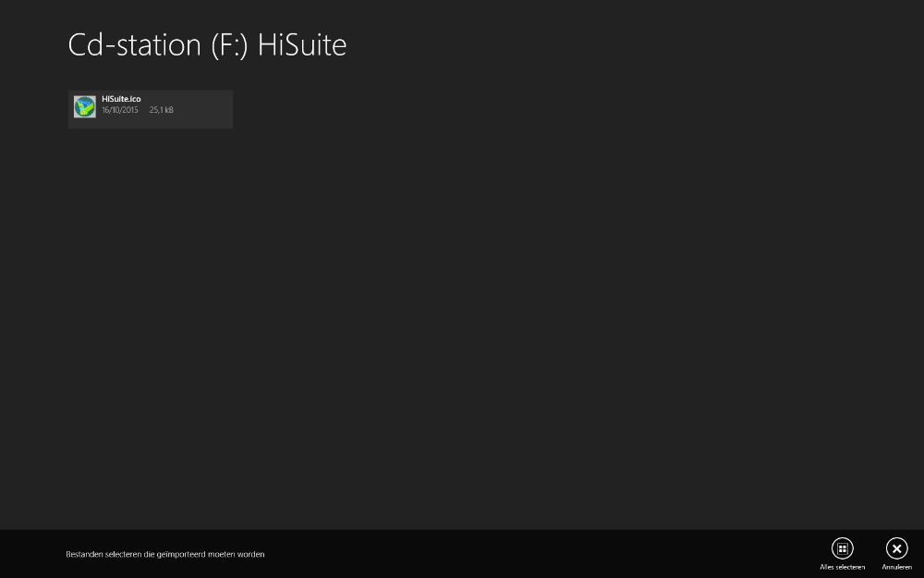
Task: Hit the Annuleren X circle icon
Action: [896, 548]
